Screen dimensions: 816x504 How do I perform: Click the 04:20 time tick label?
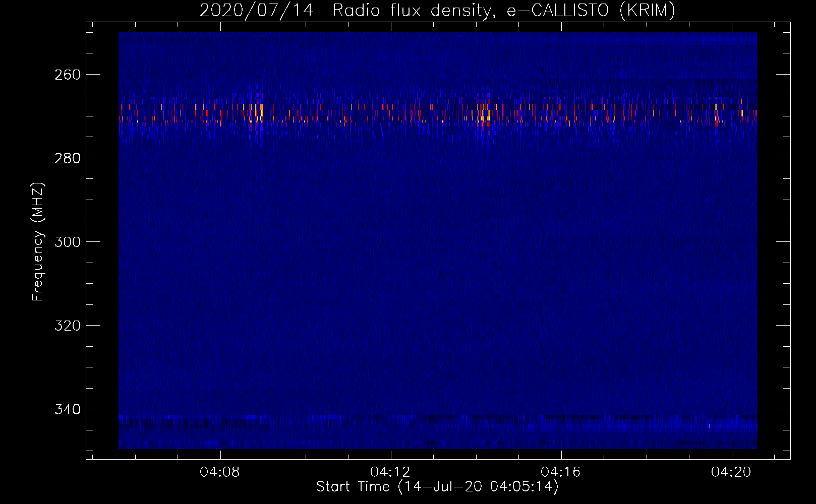(731, 472)
